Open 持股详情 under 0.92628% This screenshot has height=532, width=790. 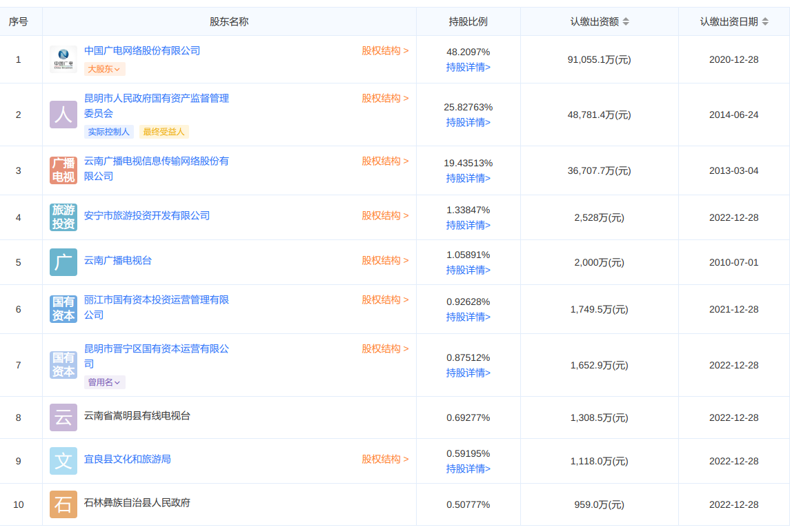tap(468, 317)
